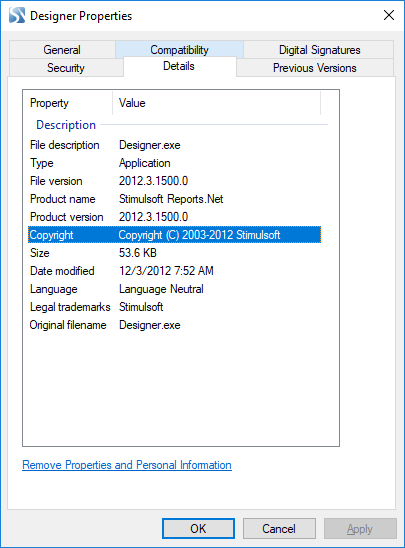Click the 53.6 KB size value
Screen dimensions: 405x548
138,253
